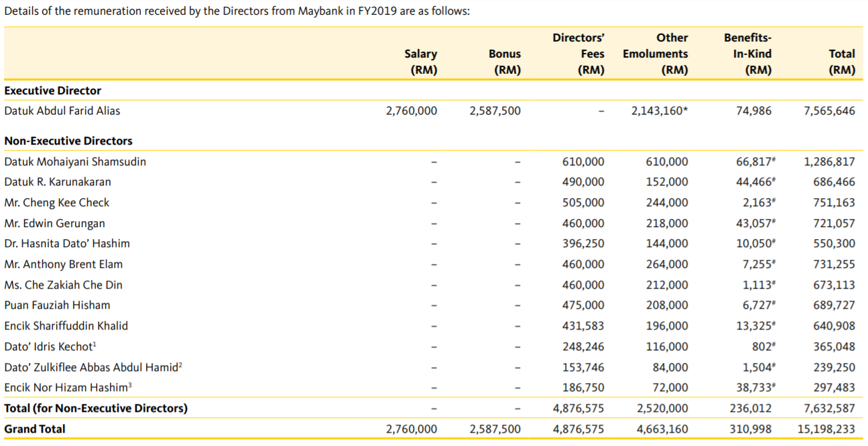
Task: Select grand total other emoluments 4,663,160
Action: click(x=662, y=429)
